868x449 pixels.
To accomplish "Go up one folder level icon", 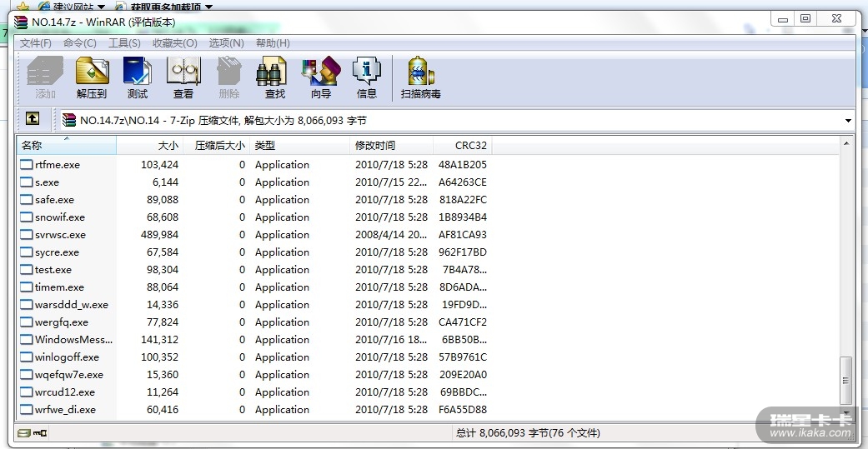I will pyautogui.click(x=33, y=119).
